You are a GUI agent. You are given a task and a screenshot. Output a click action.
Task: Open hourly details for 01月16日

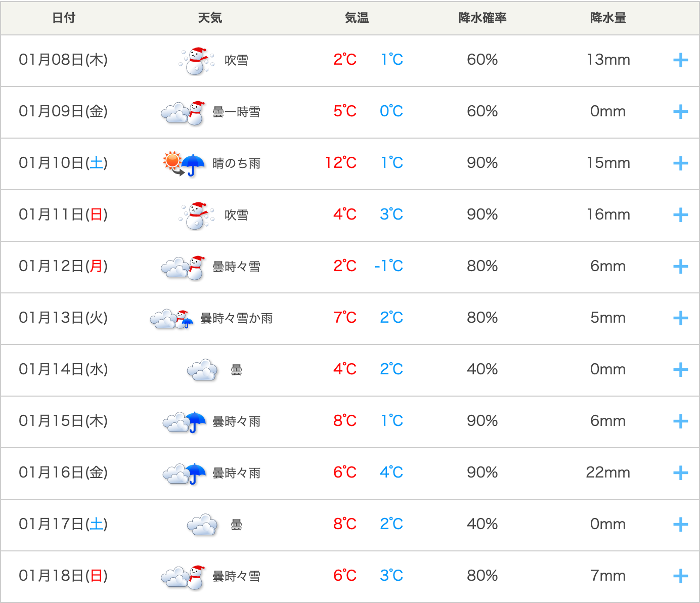[680, 473]
